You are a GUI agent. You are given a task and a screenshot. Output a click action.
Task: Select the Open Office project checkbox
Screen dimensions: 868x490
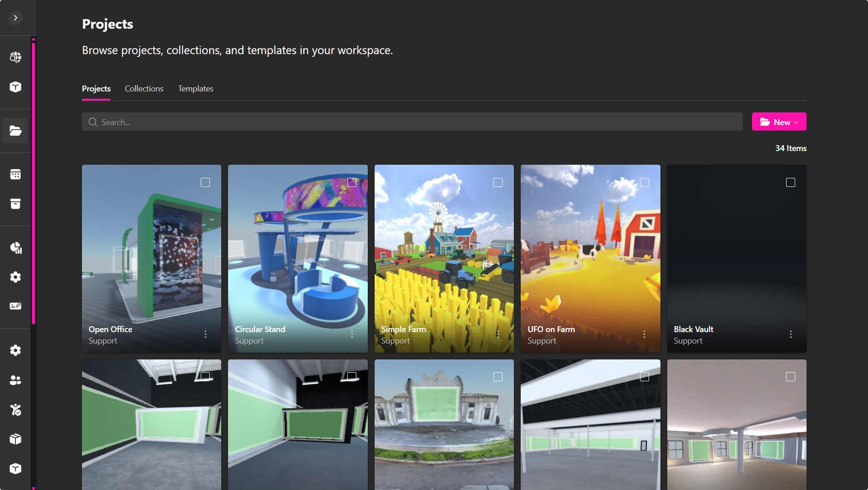[205, 182]
